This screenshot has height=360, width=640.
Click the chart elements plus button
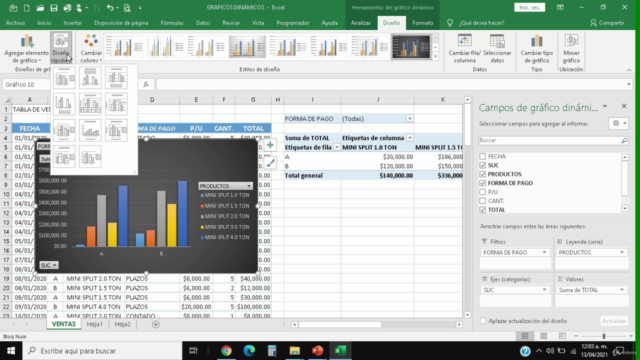click(x=270, y=145)
